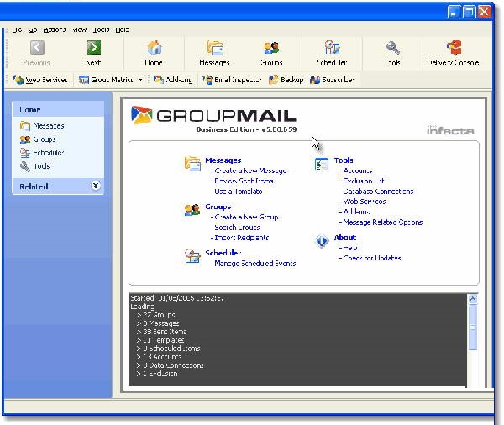Open the Tools menu in menu bar
504x425 pixels.
[102, 29]
